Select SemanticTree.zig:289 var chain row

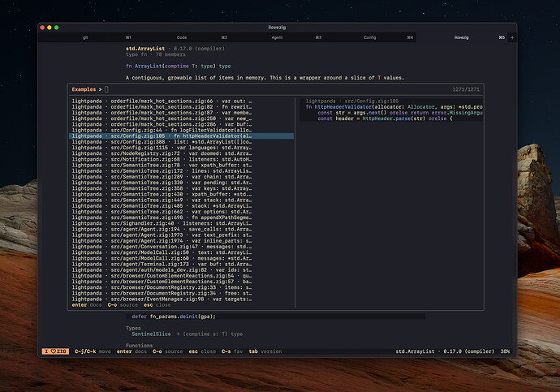(x=182, y=177)
